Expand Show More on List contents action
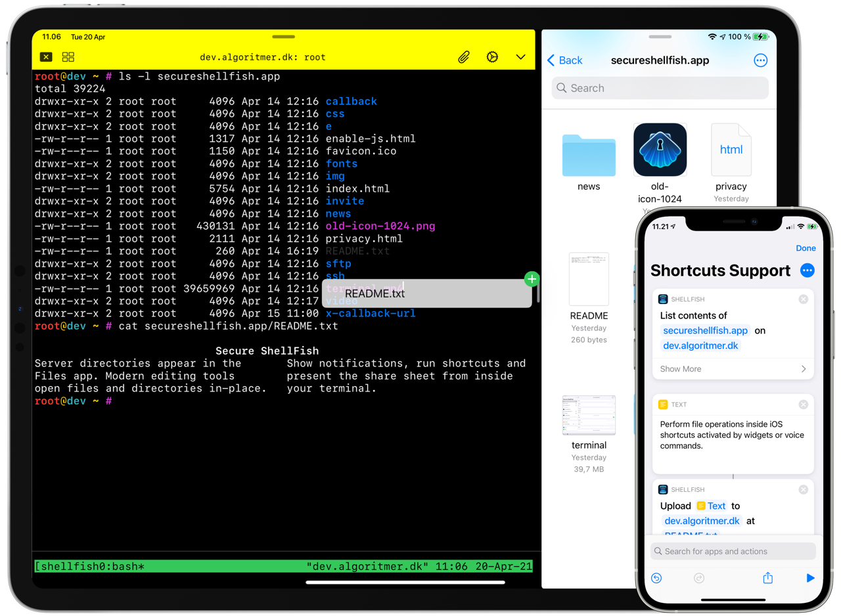The image size is (841, 616). tap(733, 369)
